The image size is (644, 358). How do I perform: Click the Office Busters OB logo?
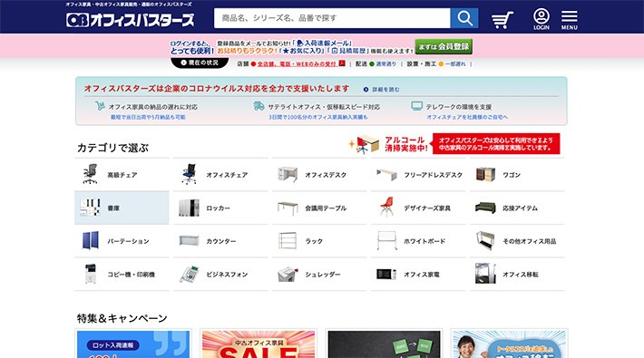(130, 20)
